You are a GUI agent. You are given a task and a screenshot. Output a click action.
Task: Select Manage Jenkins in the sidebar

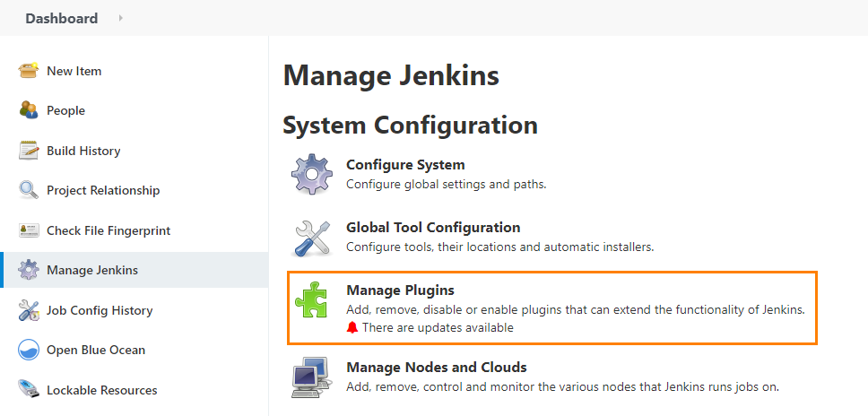click(x=91, y=270)
